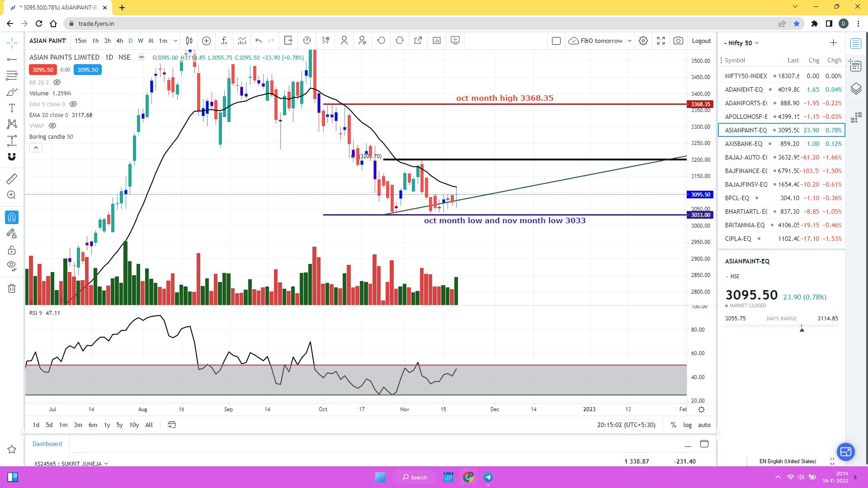Click the zoom in tool
The height and width of the screenshot is (488, 868).
(12, 195)
